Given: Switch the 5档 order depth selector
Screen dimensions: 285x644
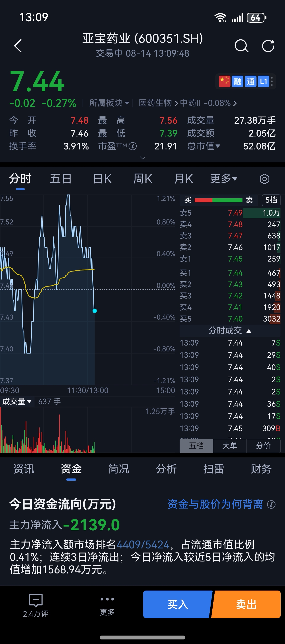Looking at the screenshot, I should coord(271,200).
